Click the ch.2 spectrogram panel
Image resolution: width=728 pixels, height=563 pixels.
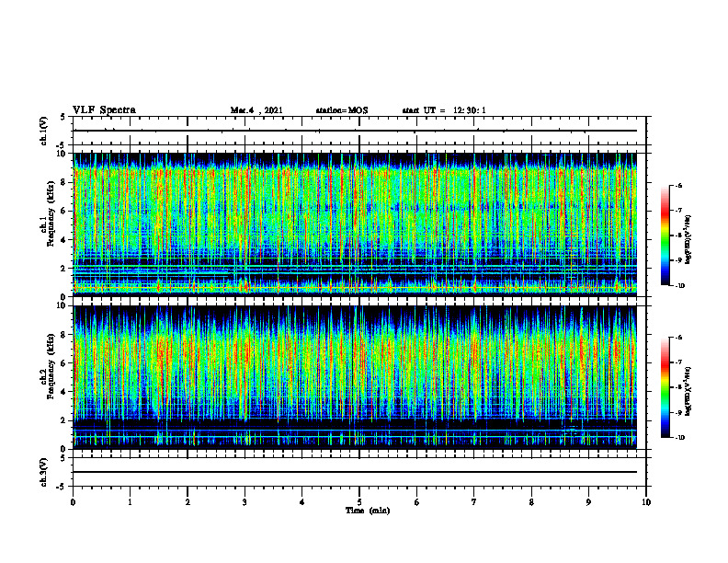tap(355, 377)
